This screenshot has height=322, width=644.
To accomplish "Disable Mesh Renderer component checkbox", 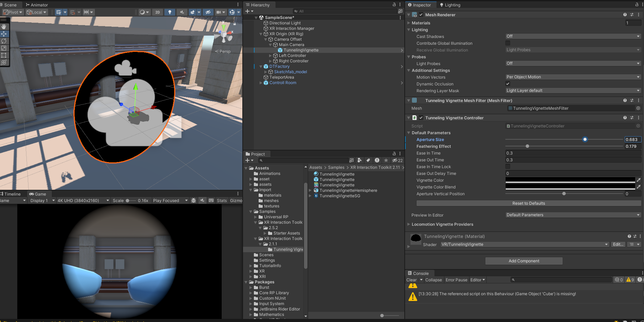I will [x=421, y=15].
